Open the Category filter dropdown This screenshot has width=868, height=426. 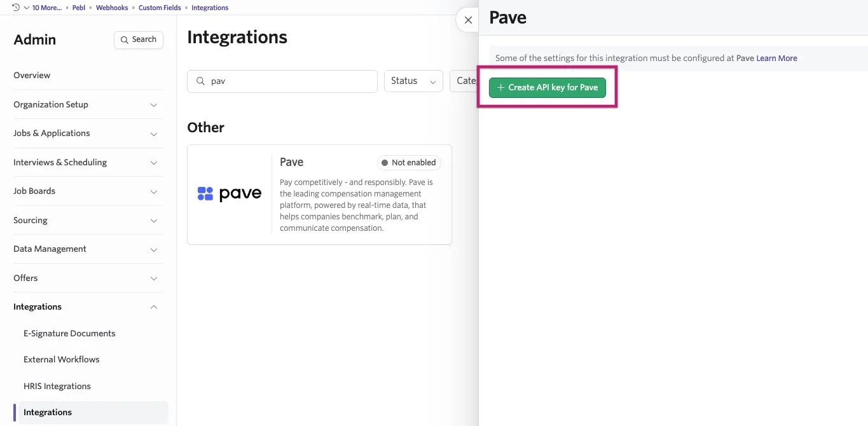[465, 81]
